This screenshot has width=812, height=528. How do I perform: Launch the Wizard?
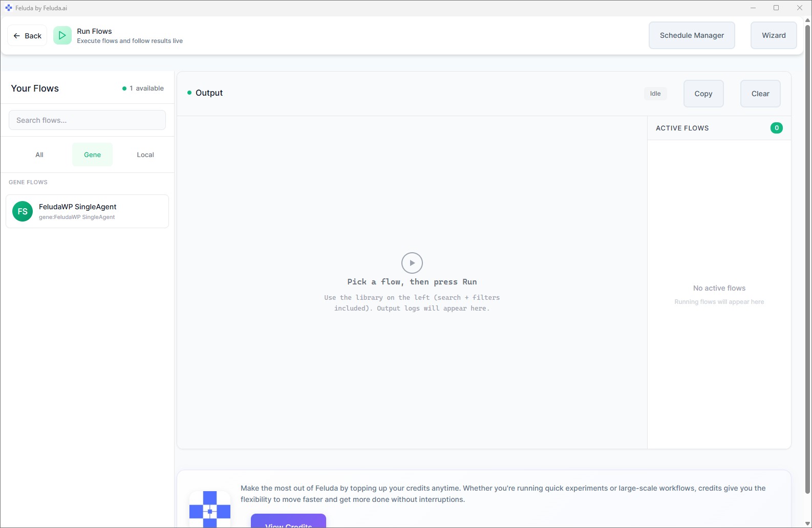click(x=773, y=35)
